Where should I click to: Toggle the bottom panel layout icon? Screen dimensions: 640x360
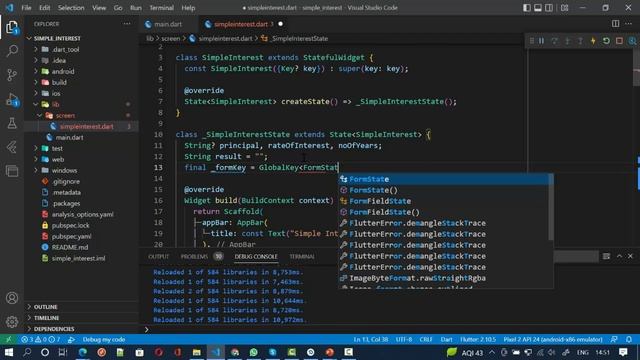pyautogui.click(x=538, y=8)
